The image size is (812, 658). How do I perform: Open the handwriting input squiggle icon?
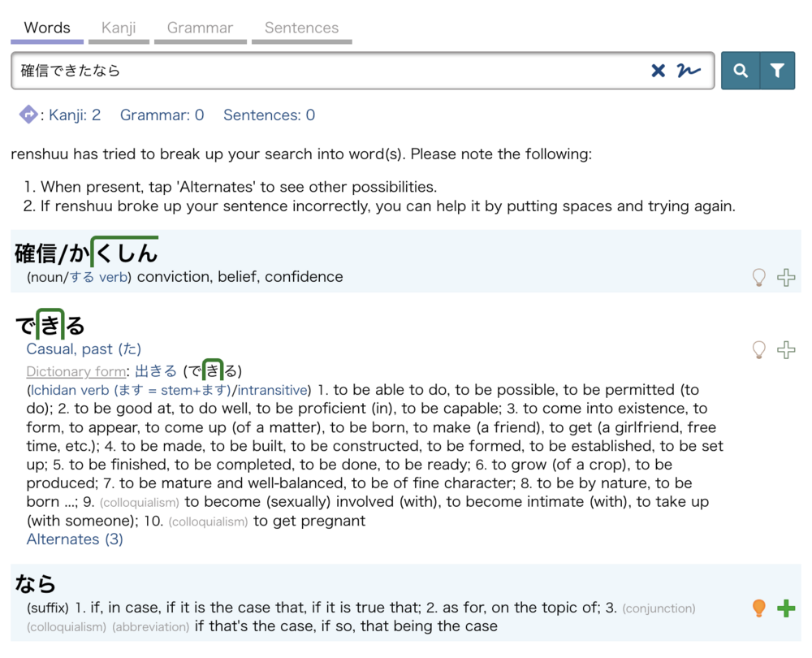pos(689,71)
